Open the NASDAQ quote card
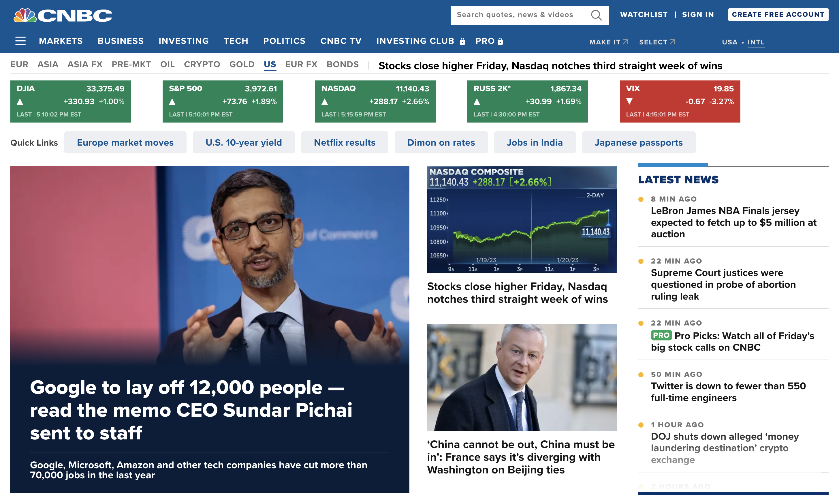 [375, 101]
